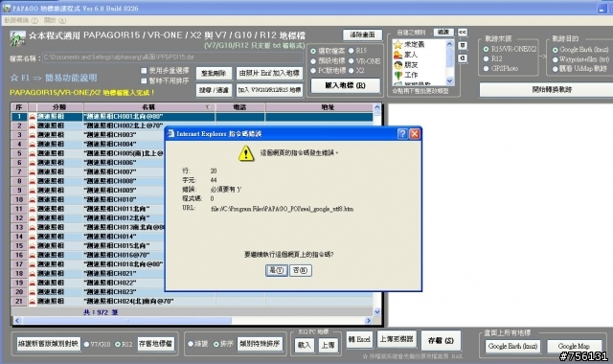Click the 匯入地標 (R) button
Screen dimensions: 613x364
345,85
